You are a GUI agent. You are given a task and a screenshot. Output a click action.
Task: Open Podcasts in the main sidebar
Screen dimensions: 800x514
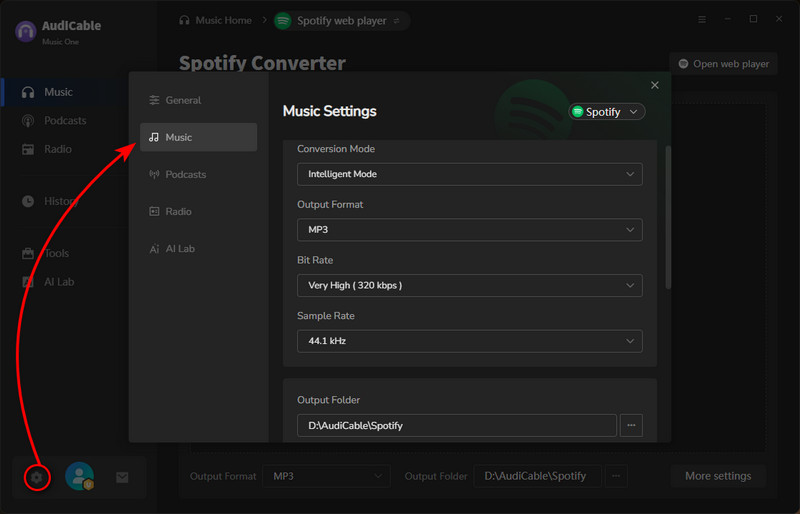point(65,120)
